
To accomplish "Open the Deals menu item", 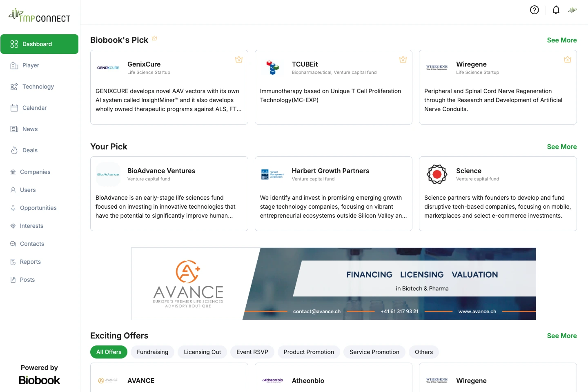I will tap(39, 150).
